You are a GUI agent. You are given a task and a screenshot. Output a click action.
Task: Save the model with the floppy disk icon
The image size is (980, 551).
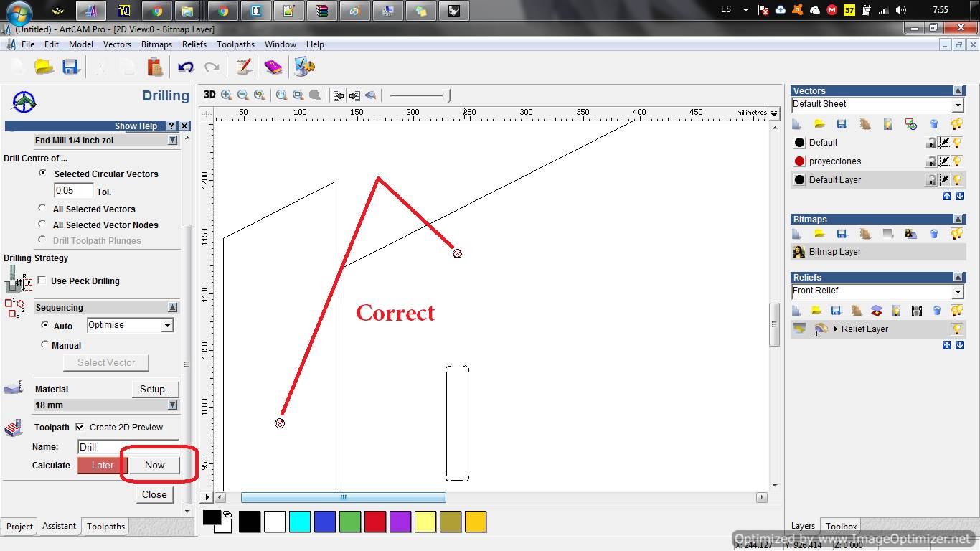click(x=70, y=67)
